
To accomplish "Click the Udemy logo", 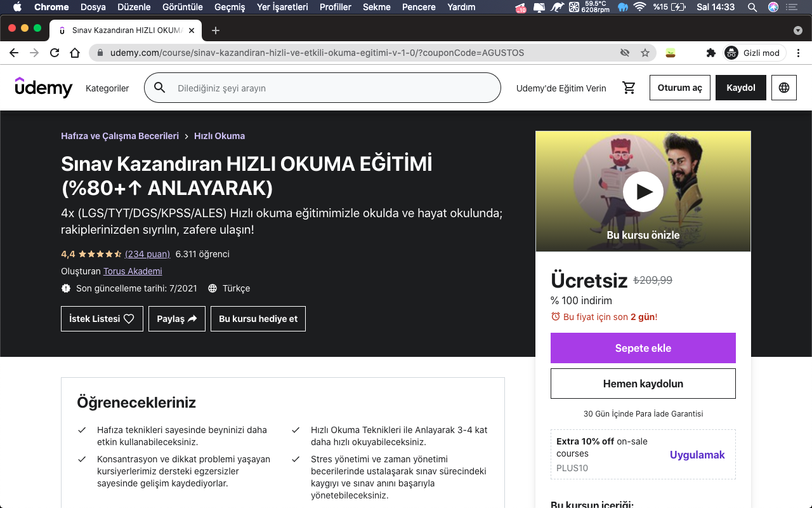I will 44,88.
